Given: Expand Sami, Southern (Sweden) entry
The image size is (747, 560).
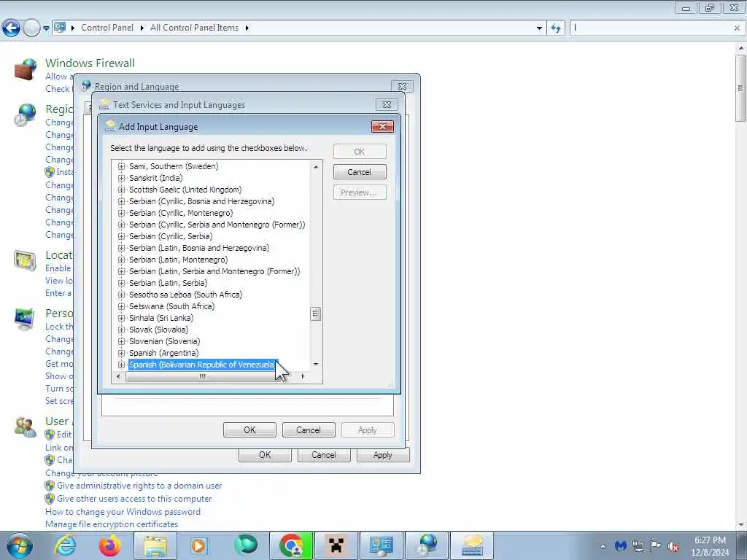Looking at the screenshot, I should (x=121, y=166).
